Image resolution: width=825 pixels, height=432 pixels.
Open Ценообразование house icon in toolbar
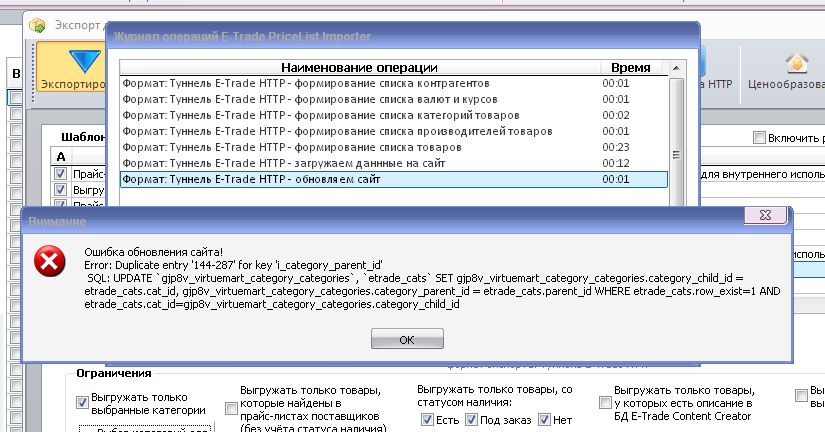pos(797,63)
